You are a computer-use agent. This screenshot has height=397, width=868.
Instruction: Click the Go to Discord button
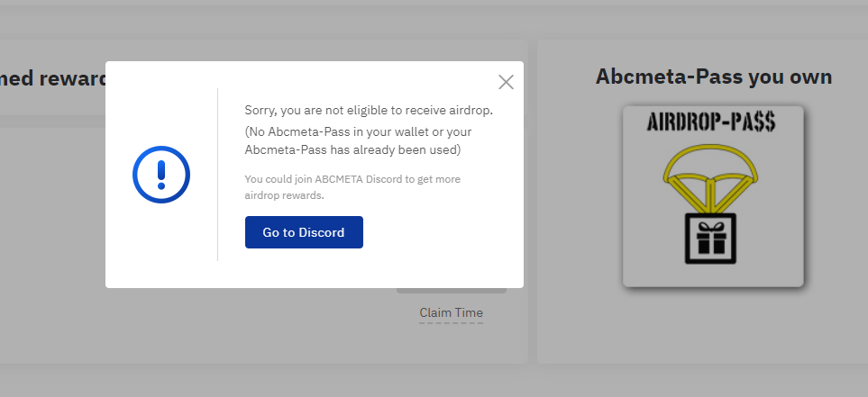304,232
